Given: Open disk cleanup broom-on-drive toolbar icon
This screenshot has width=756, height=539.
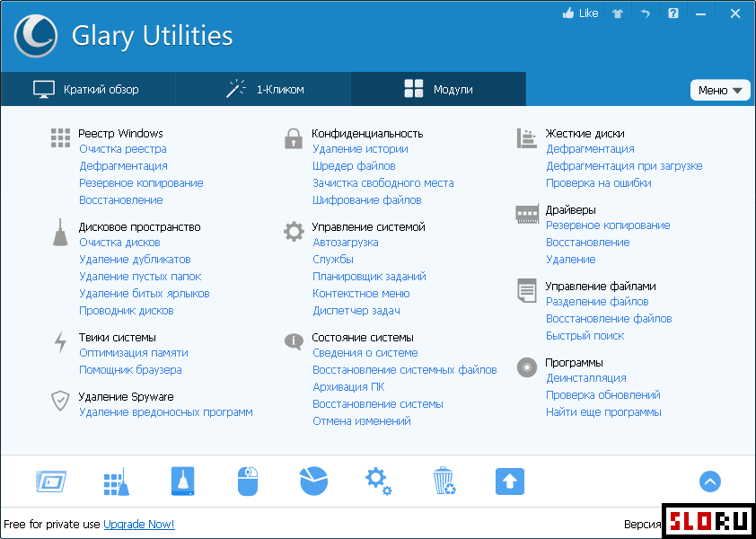Looking at the screenshot, I should pyautogui.click(x=183, y=482).
